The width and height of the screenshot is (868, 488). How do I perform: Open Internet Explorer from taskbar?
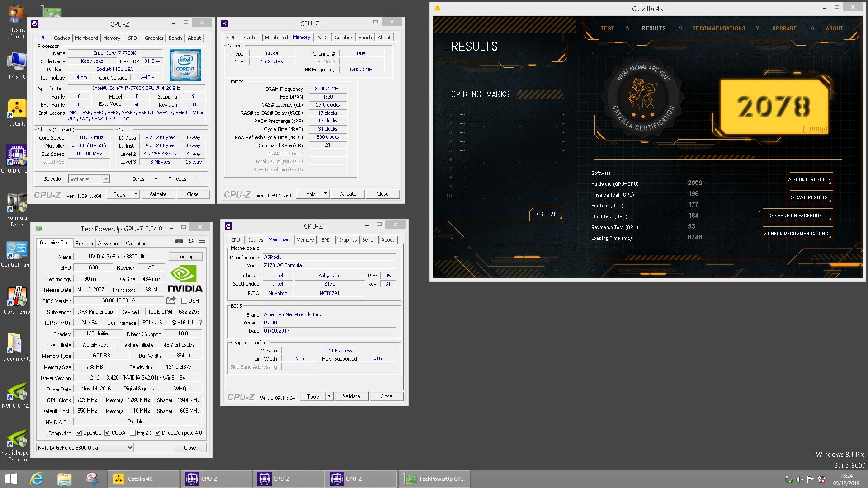point(37,479)
